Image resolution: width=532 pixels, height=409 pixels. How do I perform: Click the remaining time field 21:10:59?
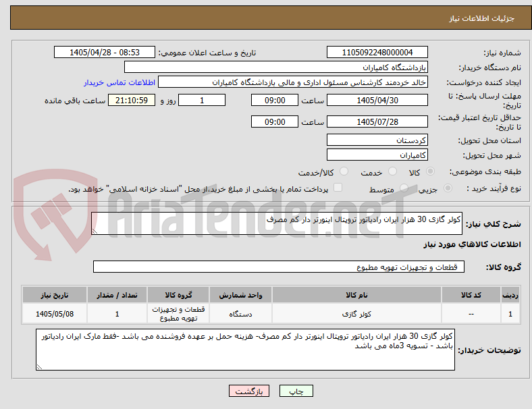[132, 100]
